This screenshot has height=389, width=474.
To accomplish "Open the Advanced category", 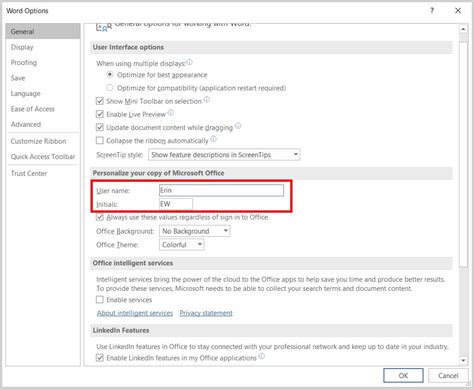I will (x=43, y=124).
